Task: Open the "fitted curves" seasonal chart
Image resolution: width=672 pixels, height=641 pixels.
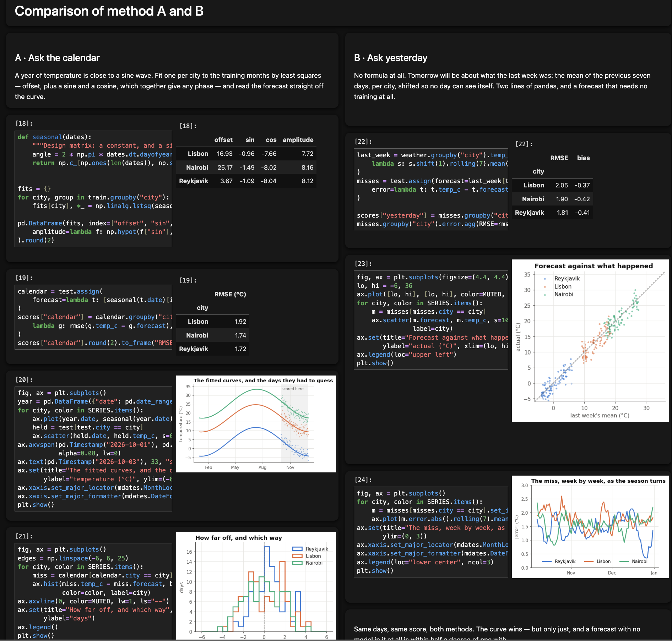Action: click(256, 424)
